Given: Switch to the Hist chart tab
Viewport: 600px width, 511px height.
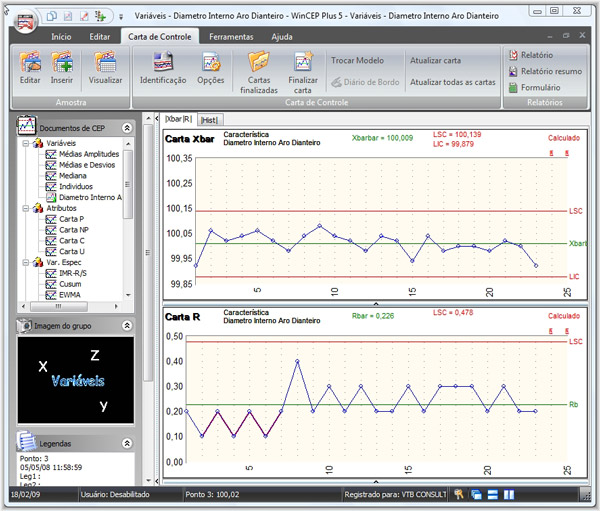Looking at the screenshot, I should 209,120.
